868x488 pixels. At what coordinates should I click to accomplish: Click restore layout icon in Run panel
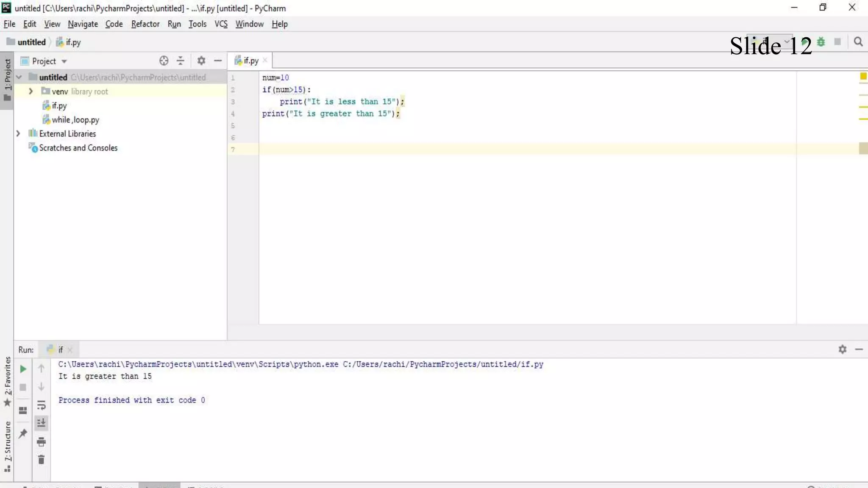(x=23, y=410)
